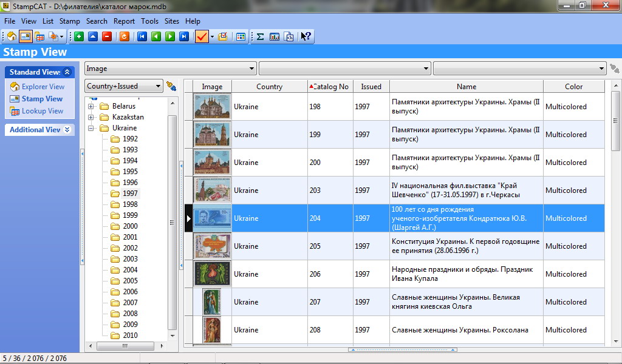Sort by the Catalog No column header
Viewport: 622px width, 364px height.
tap(330, 86)
